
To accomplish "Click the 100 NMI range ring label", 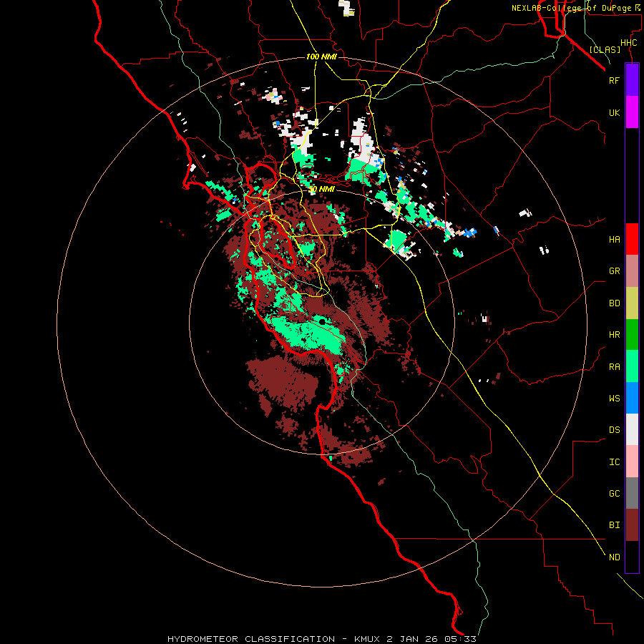I will pyautogui.click(x=321, y=57).
